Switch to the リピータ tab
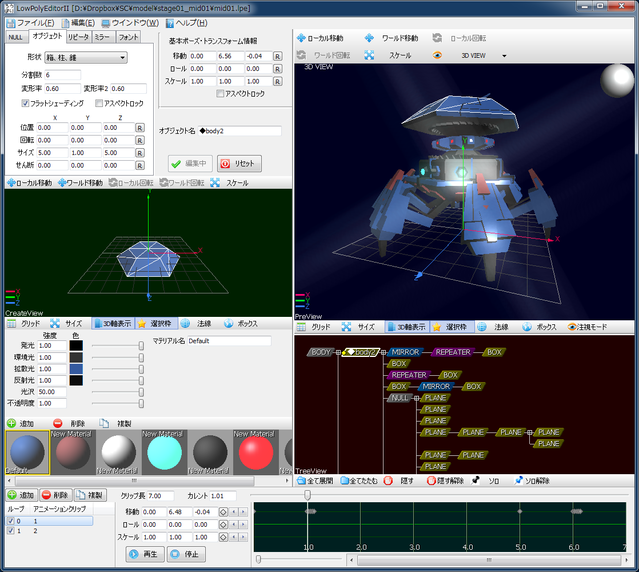 [x=78, y=37]
